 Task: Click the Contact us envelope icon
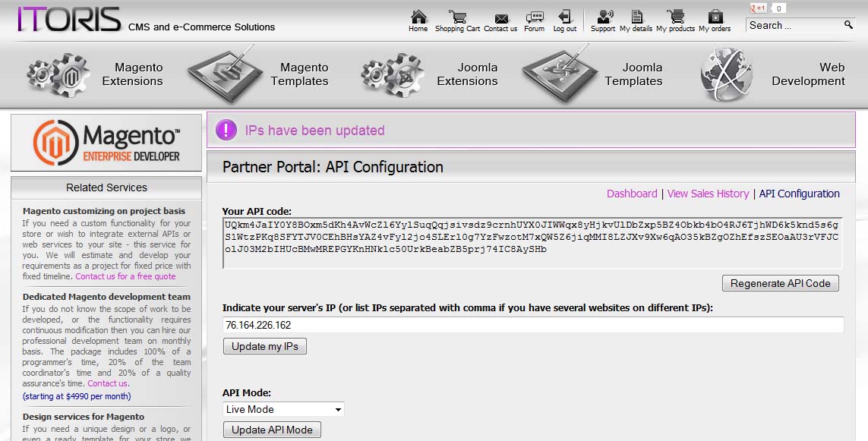[x=501, y=19]
